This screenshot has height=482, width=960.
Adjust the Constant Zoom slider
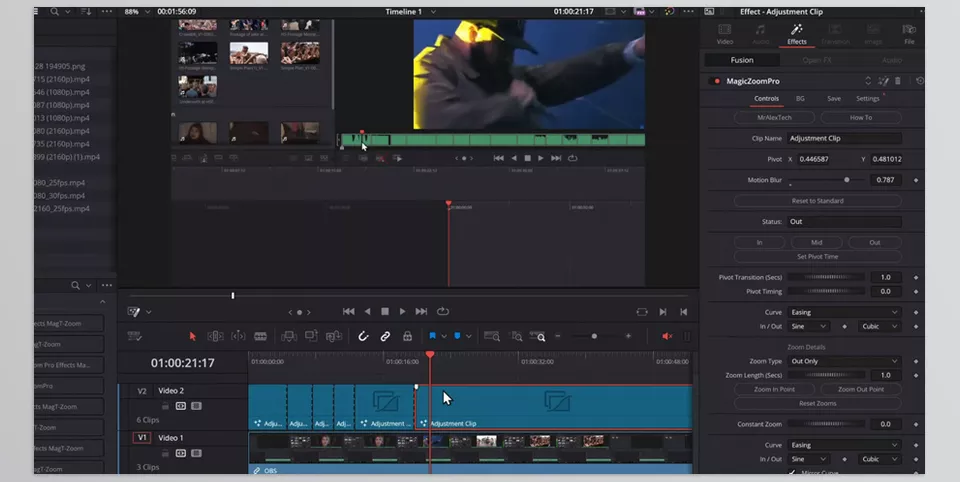click(826, 424)
